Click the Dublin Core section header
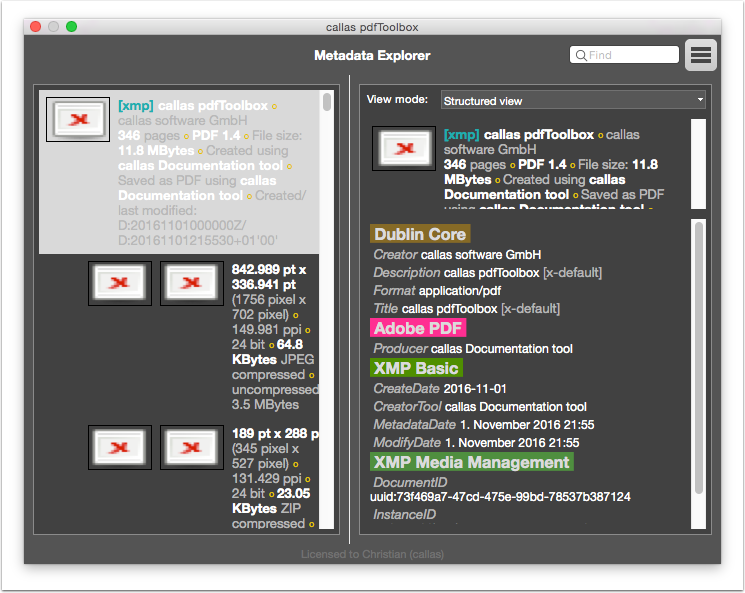 pyautogui.click(x=420, y=234)
